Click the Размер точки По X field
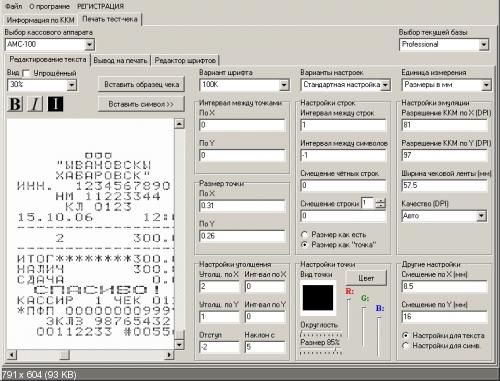Image resolution: width=500 pixels, height=381 pixels. point(242,206)
